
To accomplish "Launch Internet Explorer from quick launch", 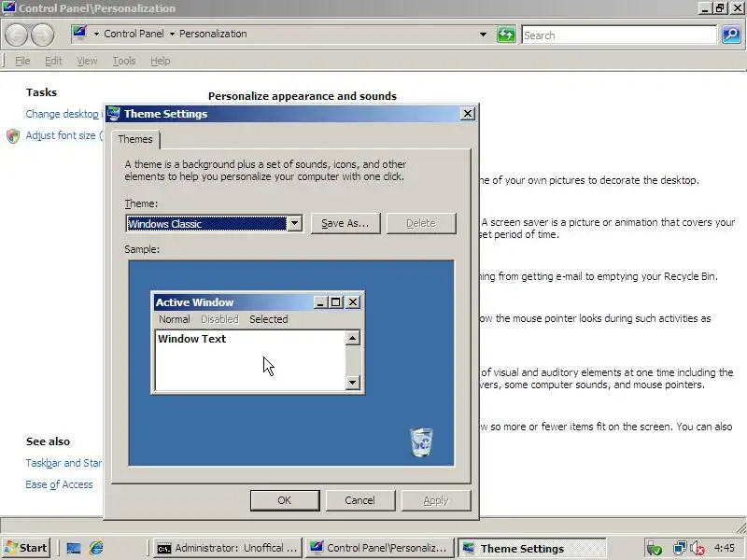I will click(x=96, y=548).
